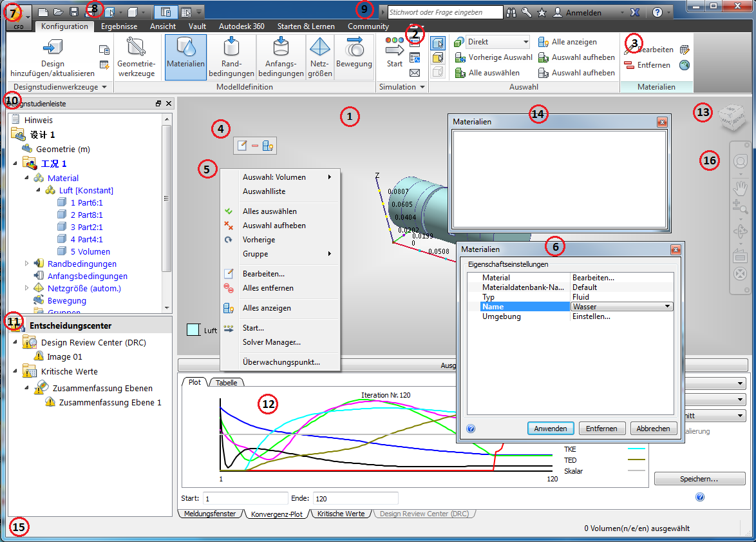Expand the Randbedingungen tree node

point(27,264)
